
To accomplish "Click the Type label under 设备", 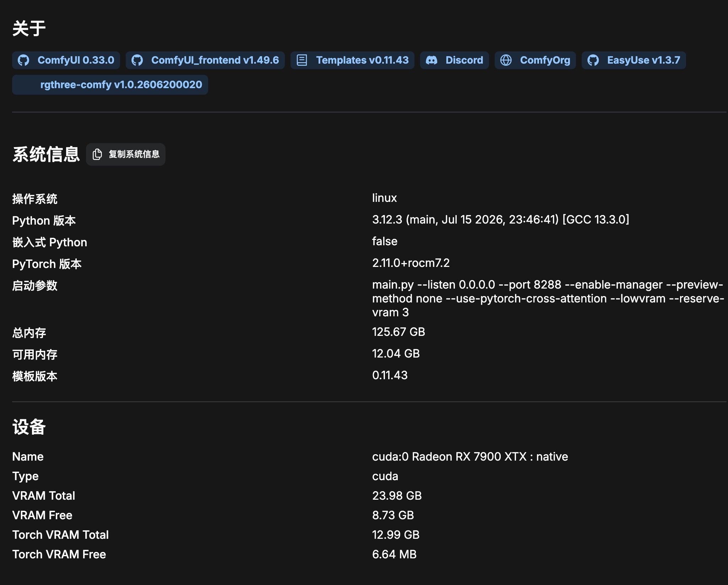I will coord(25,476).
